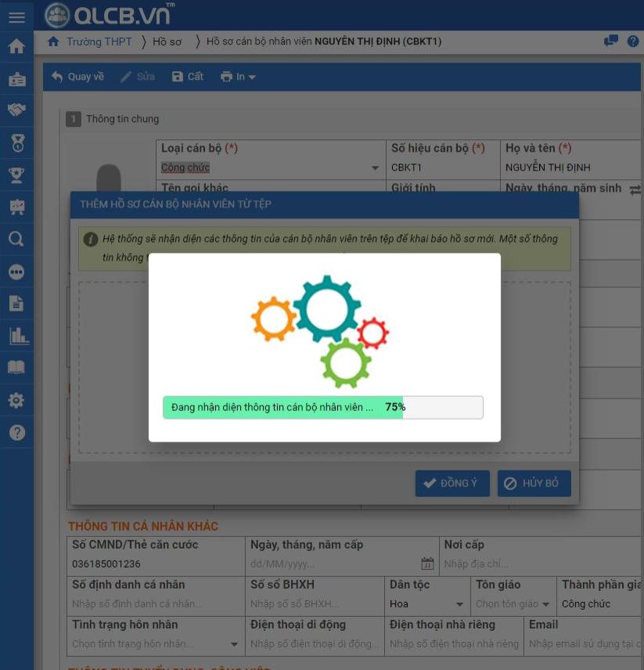
Task: Open the hamburger menu in sidebar
Action: [x=16, y=16]
